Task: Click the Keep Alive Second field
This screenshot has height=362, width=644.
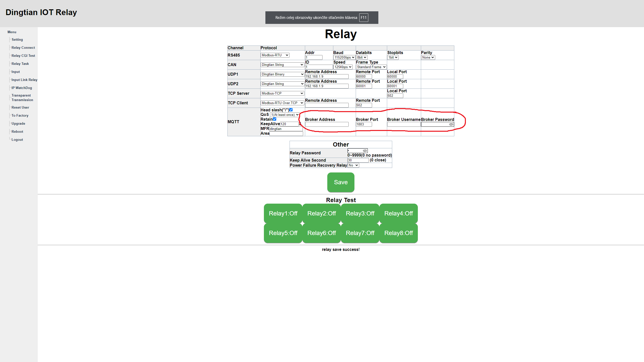Action: click(x=358, y=160)
